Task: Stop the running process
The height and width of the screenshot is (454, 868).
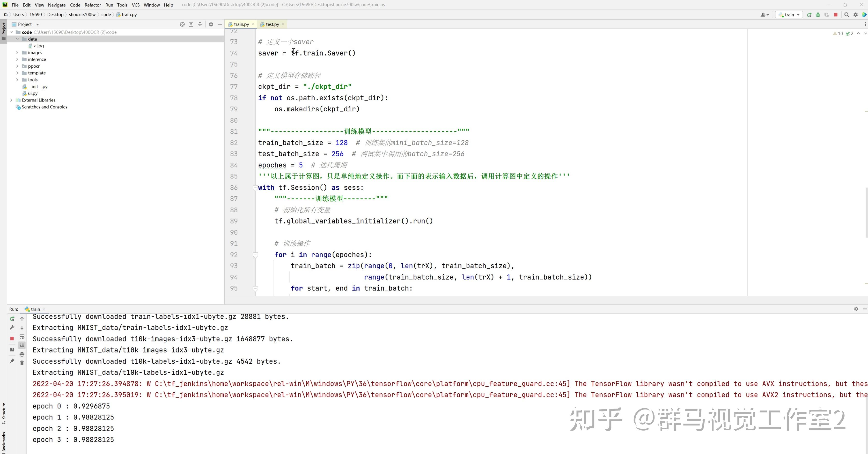Action: click(835, 15)
